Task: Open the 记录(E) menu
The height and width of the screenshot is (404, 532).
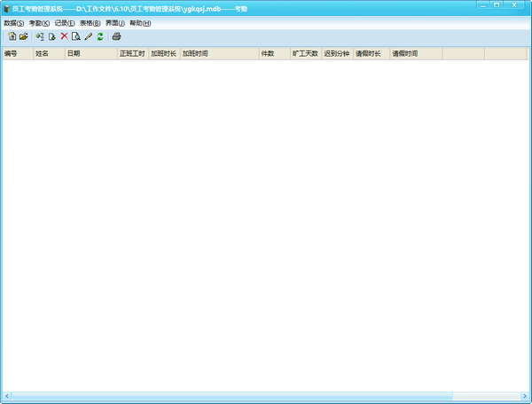Action: 65,22
